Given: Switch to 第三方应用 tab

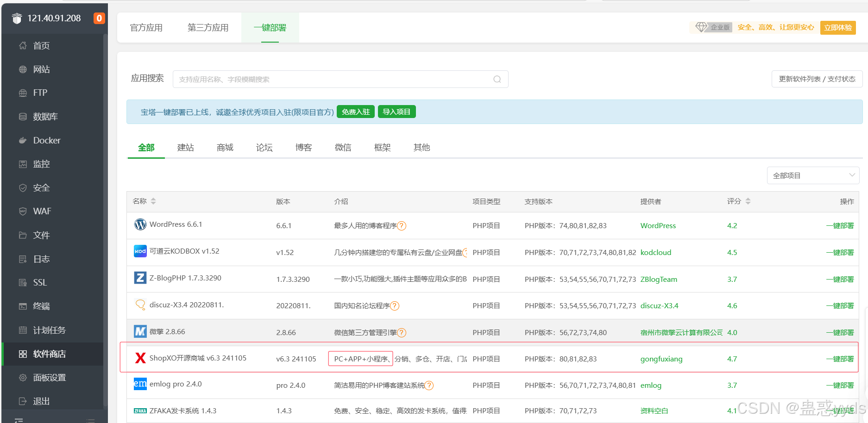Looking at the screenshot, I should 208,28.
